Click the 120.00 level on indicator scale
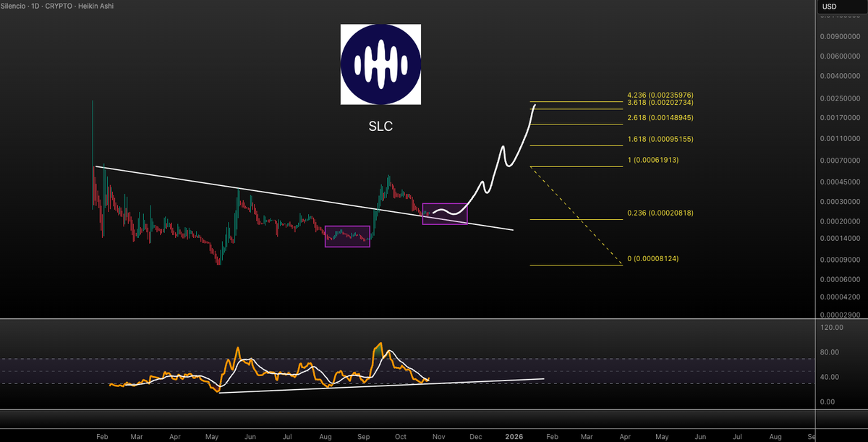The height and width of the screenshot is (442, 868). click(833, 328)
